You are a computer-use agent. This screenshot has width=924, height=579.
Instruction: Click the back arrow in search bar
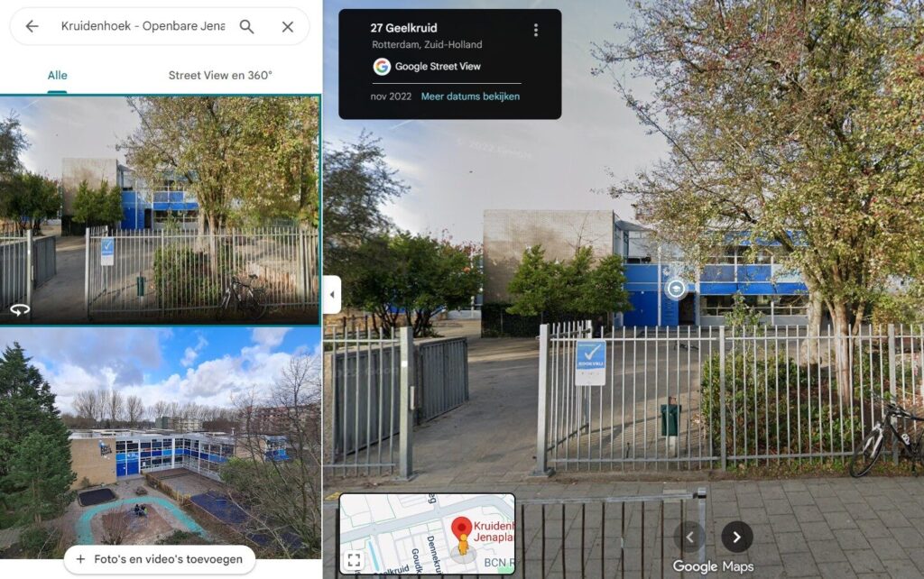[32, 26]
